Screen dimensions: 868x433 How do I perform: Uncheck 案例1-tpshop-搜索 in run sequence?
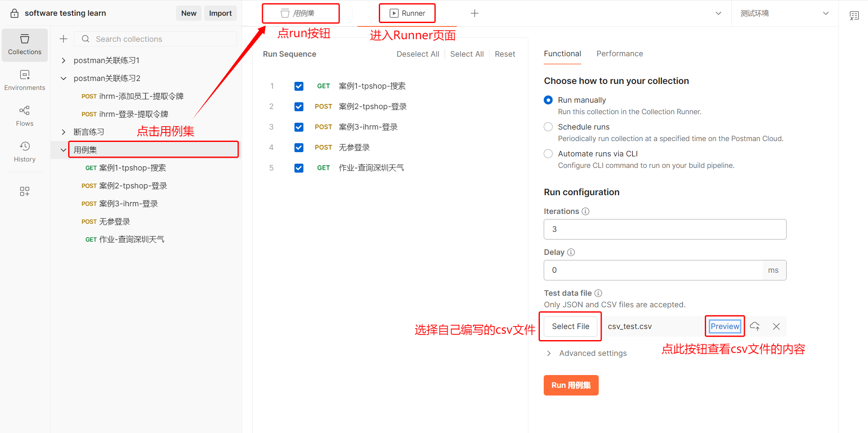click(299, 86)
